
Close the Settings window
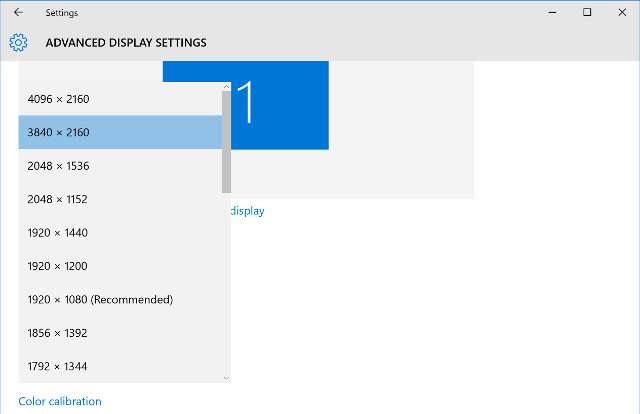point(622,13)
